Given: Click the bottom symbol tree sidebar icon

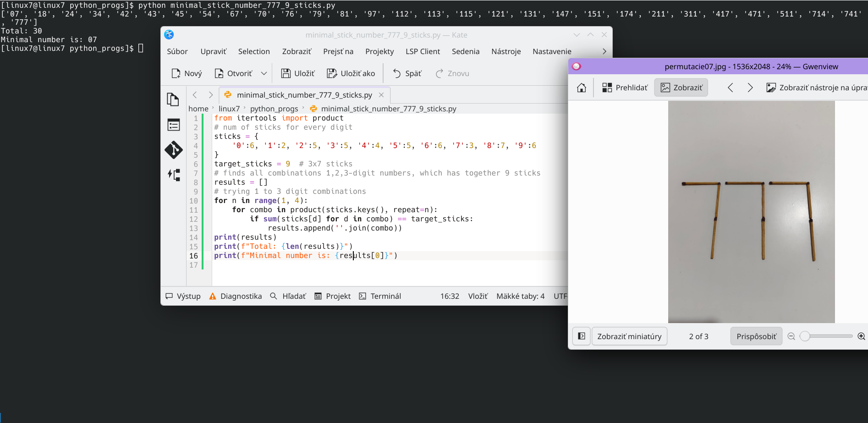Looking at the screenshot, I should (x=174, y=175).
